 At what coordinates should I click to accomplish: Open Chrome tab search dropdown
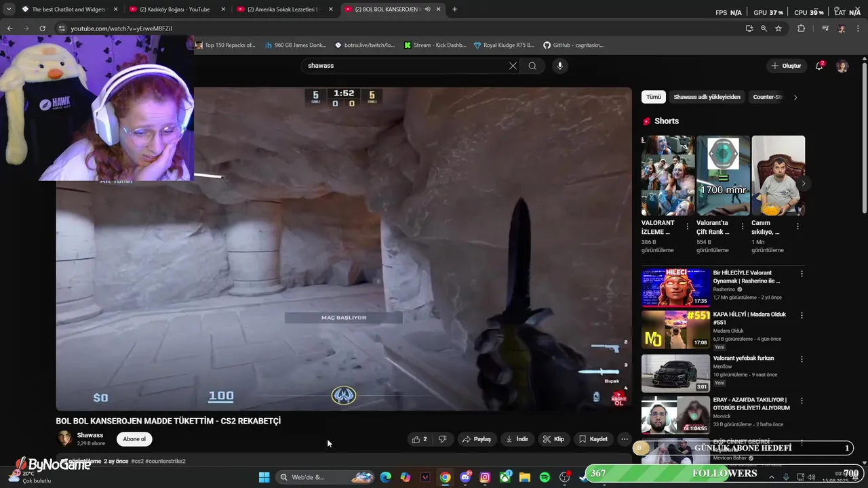pyautogui.click(x=9, y=9)
